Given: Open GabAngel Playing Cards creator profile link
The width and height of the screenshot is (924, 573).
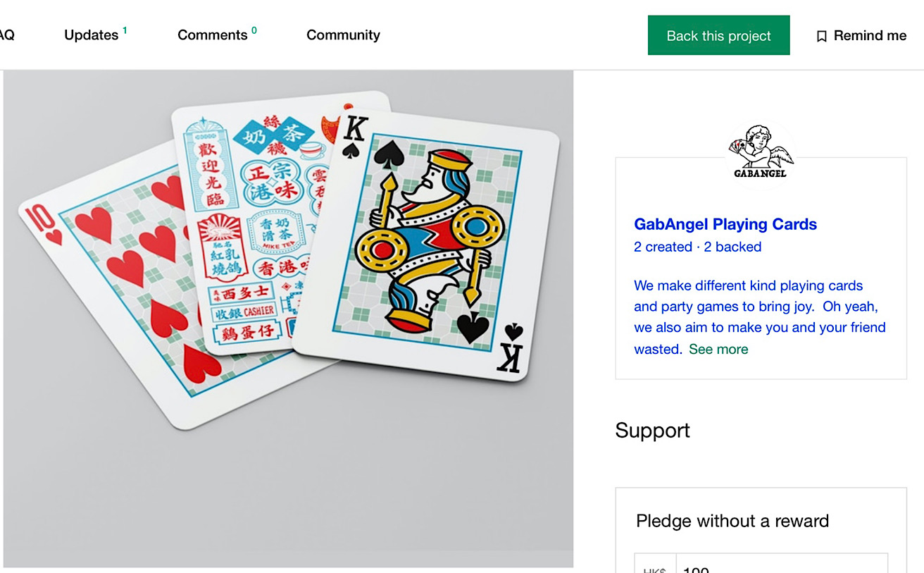Looking at the screenshot, I should pyautogui.click(x=725, y=224).
